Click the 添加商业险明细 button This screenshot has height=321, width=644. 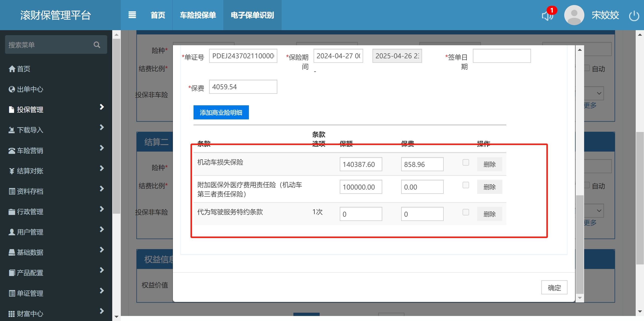221,112
